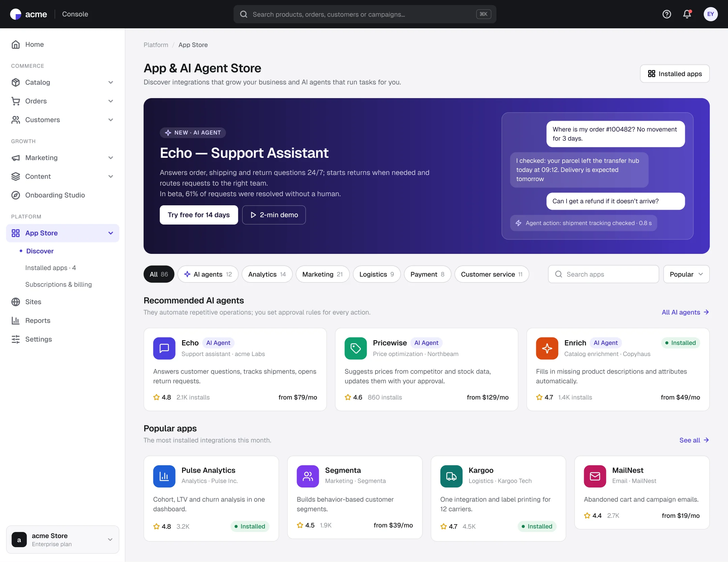Click the Platform breadcrumb link
The width and height of the screenshot is (728, 562).
coord(156,45)
